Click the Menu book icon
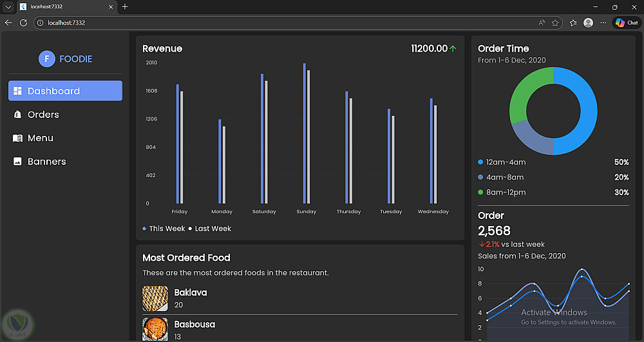This screenshot has width=644, height=342. click(18, 138)
